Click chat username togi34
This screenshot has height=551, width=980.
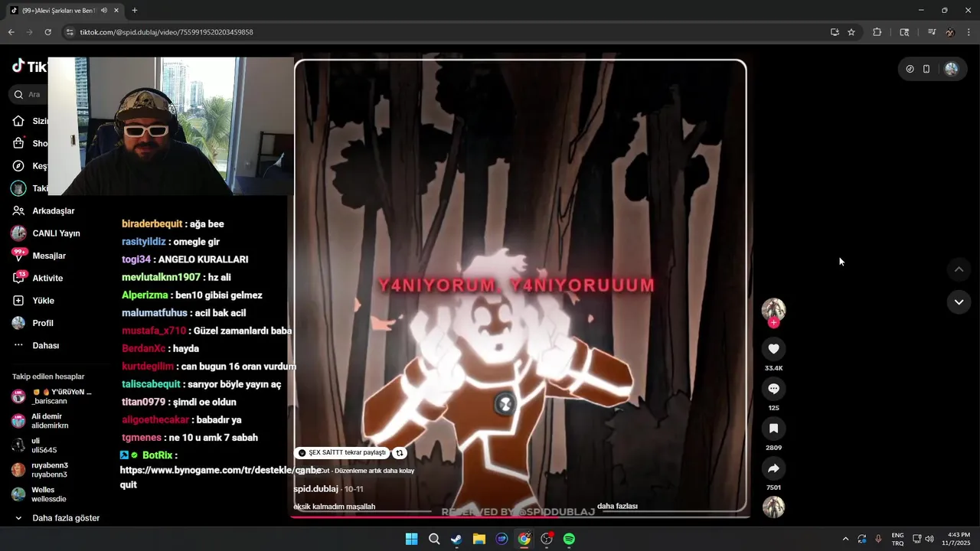(x=136, y=259)
